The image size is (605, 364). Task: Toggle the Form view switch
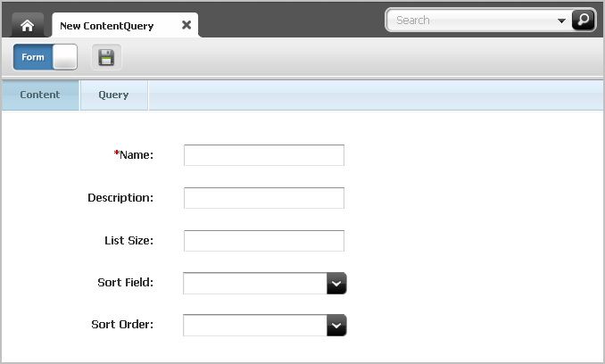point(46,57)
